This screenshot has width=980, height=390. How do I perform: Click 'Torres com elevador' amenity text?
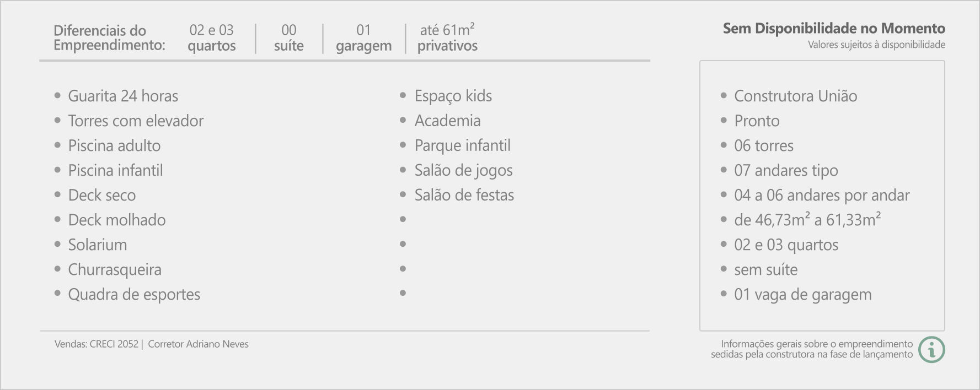[x=136, y=121]
